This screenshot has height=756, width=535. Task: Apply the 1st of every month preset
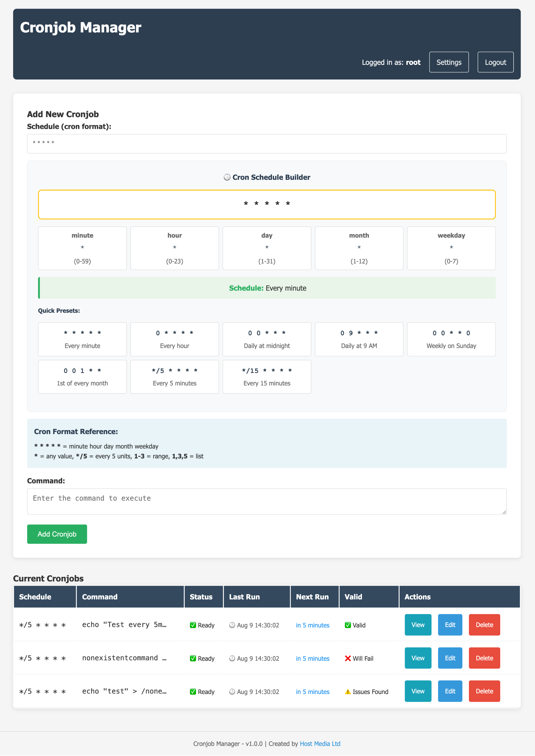(82, 377)
